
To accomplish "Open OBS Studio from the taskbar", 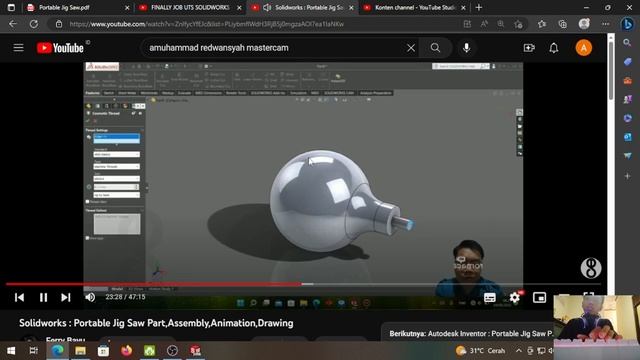I will point(172,351).
